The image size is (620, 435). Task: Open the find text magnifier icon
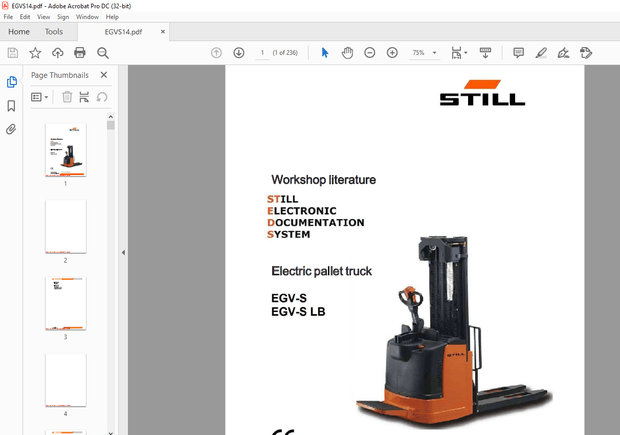coord(103,53)
